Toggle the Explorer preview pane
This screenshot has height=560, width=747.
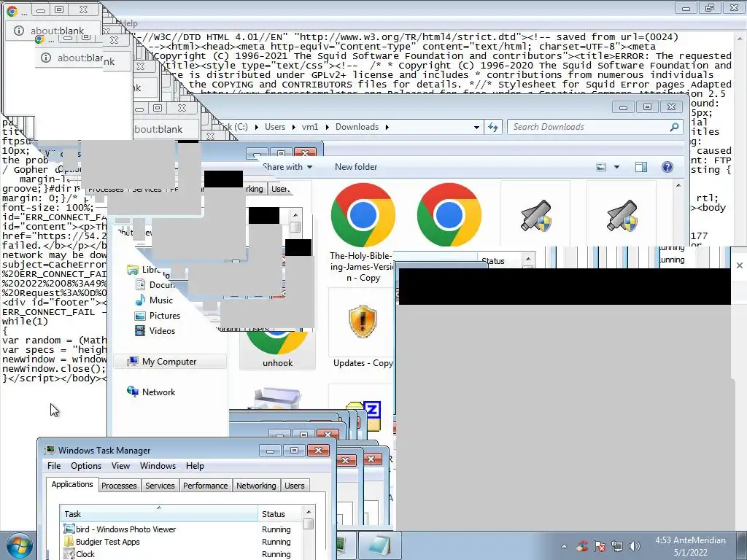641,167
